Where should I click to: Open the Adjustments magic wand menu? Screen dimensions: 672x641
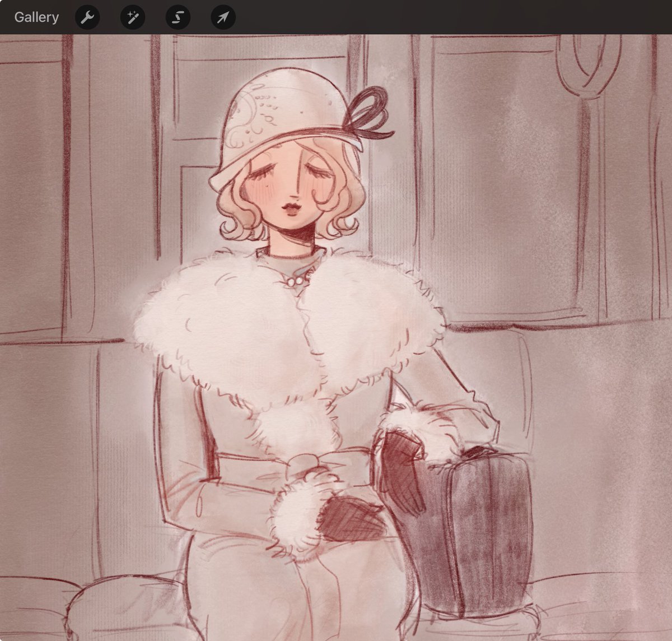click(x=133, y=18)
